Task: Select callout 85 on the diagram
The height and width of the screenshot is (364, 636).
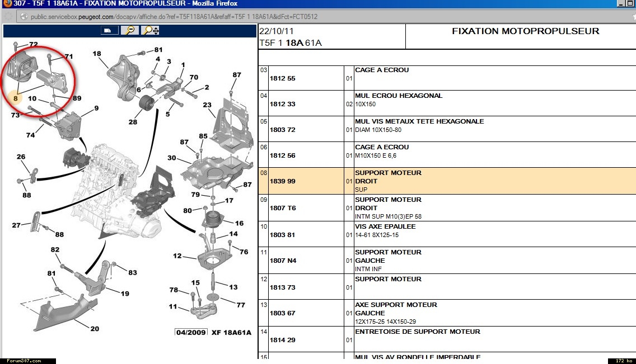Action: (203, 136)
